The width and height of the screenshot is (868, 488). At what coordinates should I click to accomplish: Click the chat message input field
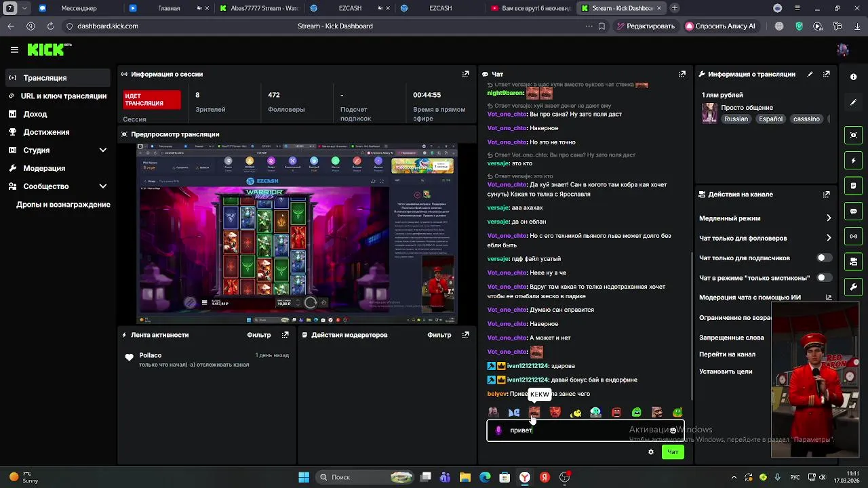585,430
